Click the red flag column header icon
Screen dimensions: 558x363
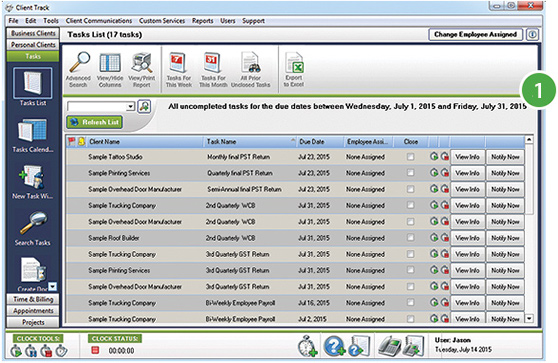pyautogui.click(x=72, y=142)
